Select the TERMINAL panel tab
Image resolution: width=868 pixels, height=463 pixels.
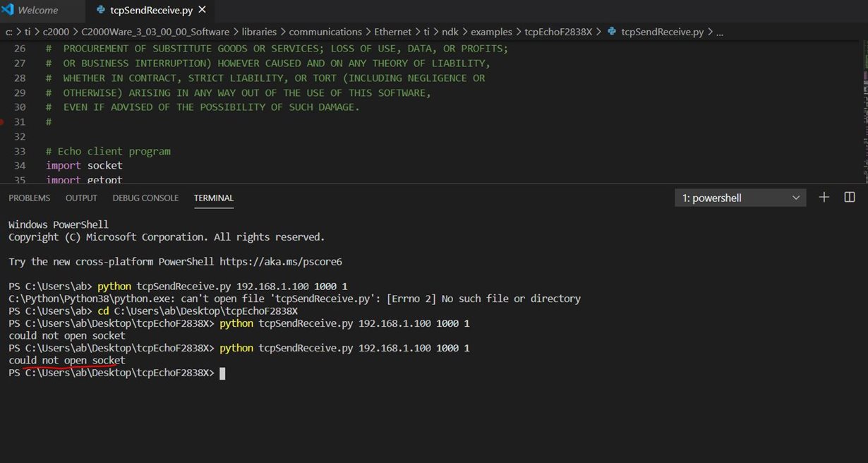point(213,198)
